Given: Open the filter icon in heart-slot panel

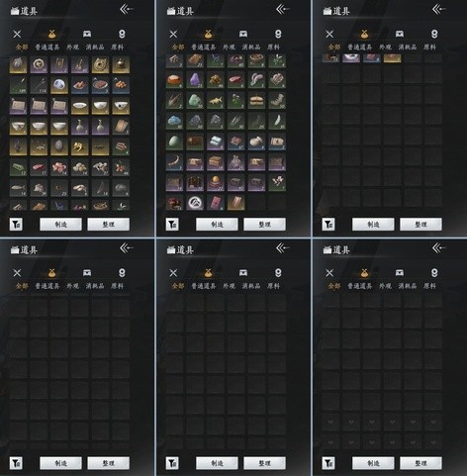Looking at the screenshot, I should tap(328, 463).
